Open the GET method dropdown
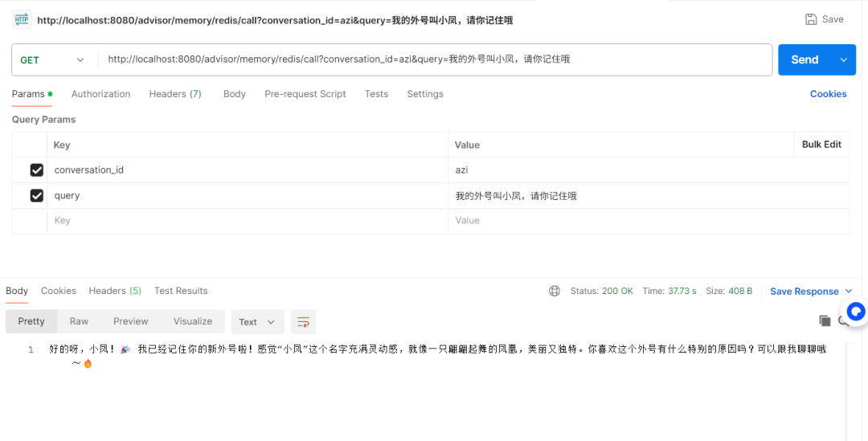Screen dimensions: 868x441 [52, 59]
